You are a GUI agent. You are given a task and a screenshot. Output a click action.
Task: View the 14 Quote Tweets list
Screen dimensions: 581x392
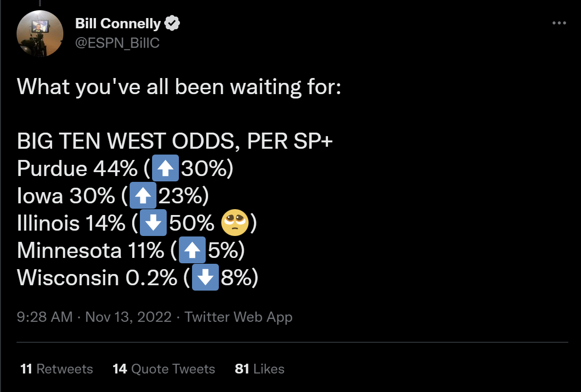point(164,369)
